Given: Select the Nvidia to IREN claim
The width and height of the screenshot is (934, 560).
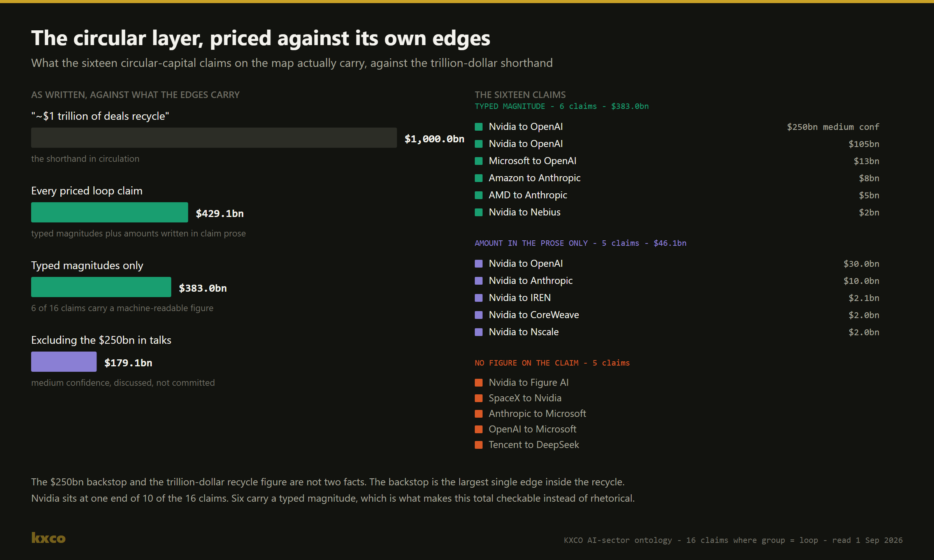Looking at the screenshot, I should pyautogui.click(x=520, y=298).
